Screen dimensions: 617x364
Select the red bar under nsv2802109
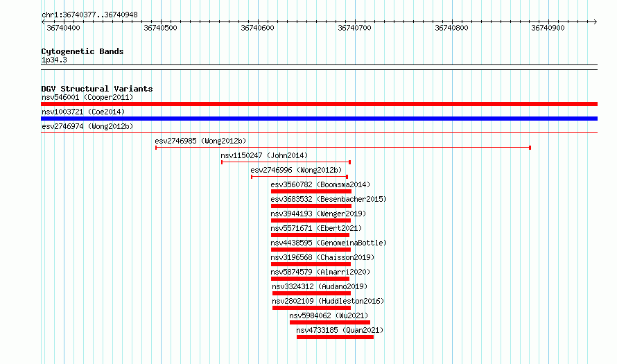(x=311, y=308)
